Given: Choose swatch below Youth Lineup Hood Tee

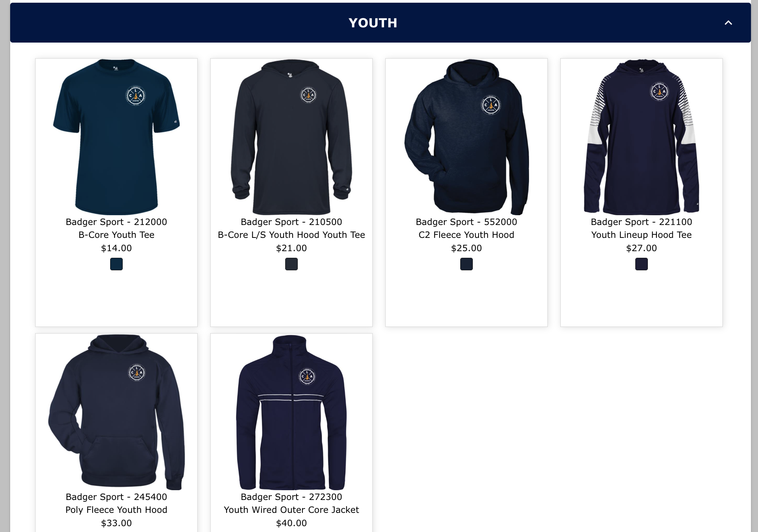Looking at the screenshot, I should 642,264.
